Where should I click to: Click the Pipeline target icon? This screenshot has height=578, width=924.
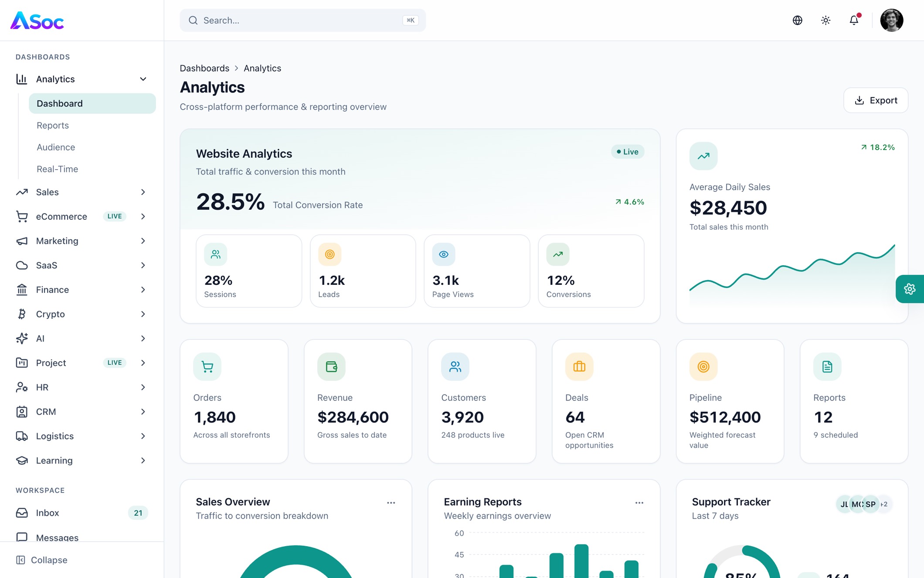(703, 367)
